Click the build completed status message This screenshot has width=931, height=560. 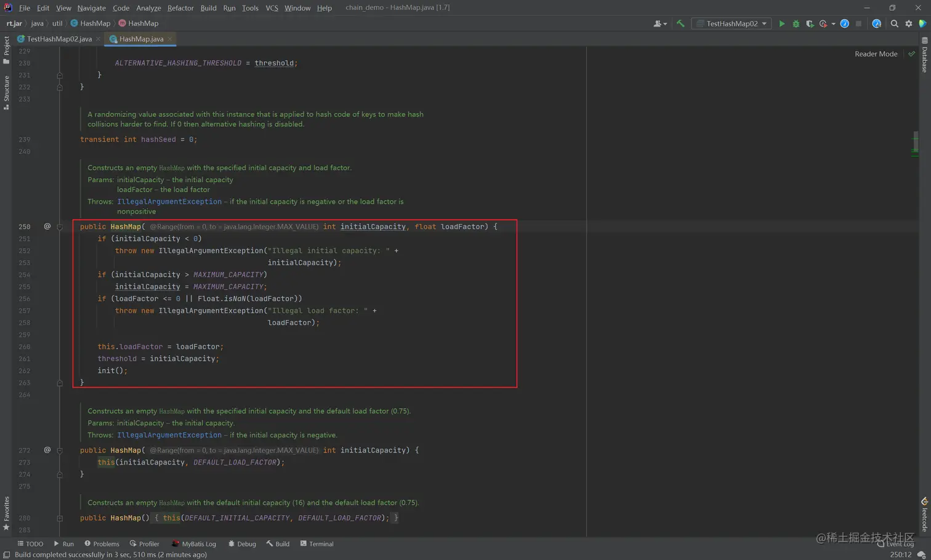coord(111,554)
